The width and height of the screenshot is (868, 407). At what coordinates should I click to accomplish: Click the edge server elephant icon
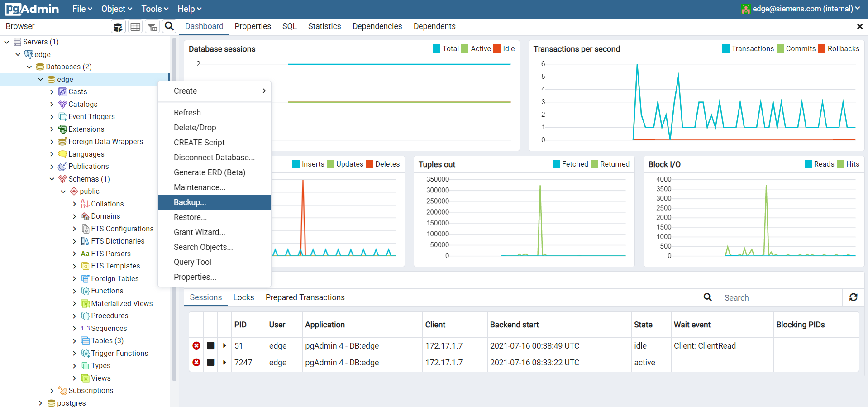(29, 54)
